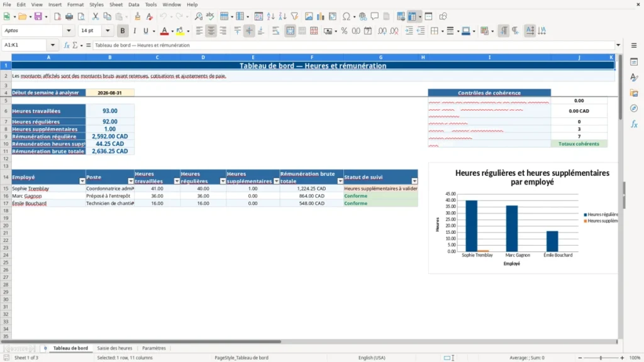Screen dimensions: 644x362
Task: Expand the formula bar
Action: 618,45
